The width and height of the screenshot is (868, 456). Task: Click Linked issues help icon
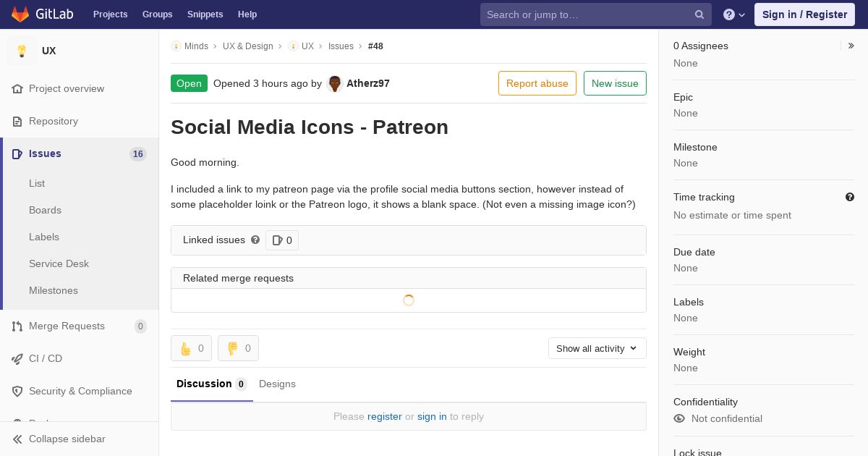click(255, 240)
